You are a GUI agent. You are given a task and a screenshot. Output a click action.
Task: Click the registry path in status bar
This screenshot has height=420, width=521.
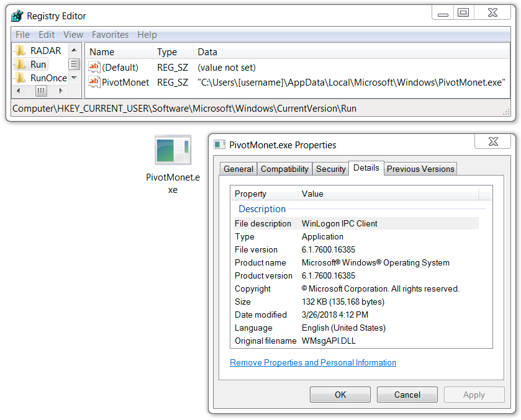click(x=184, y=108)
